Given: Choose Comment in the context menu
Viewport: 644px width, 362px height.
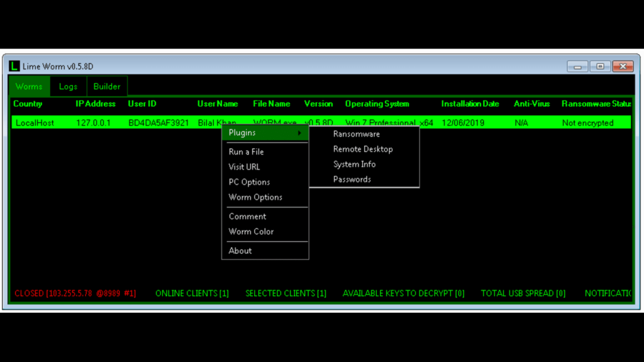Looking at the screenshot, I should pos(247,216).
